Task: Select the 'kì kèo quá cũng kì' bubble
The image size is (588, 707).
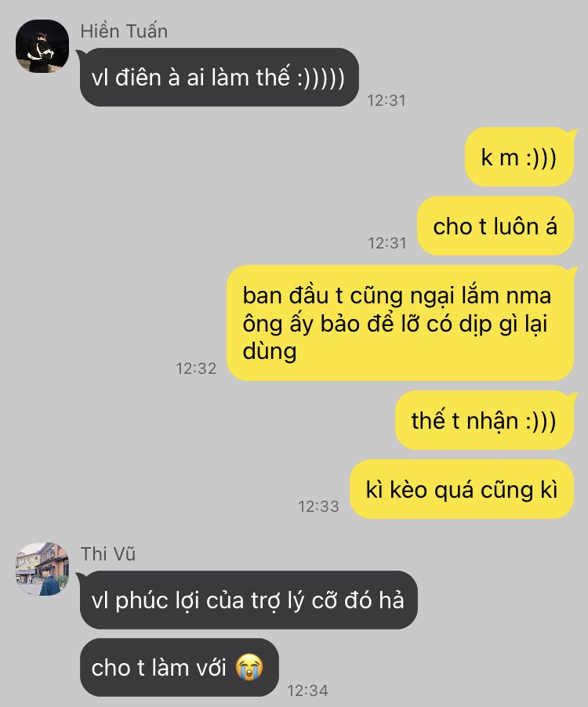Action: (x=463, y=489)
